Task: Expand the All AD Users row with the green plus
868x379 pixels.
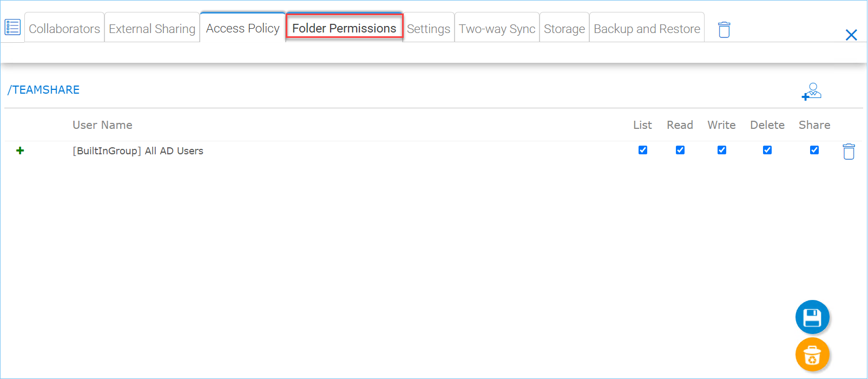Action: pyautogui.click(x=20, y=151)
